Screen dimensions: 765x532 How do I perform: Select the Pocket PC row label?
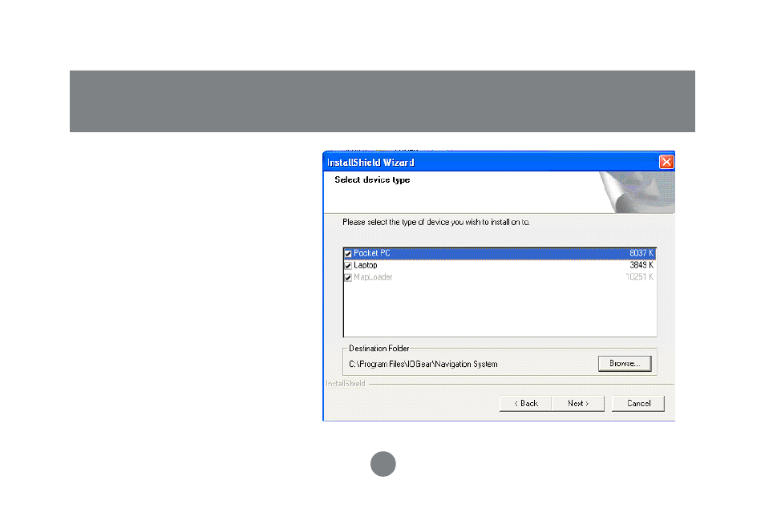372,253
